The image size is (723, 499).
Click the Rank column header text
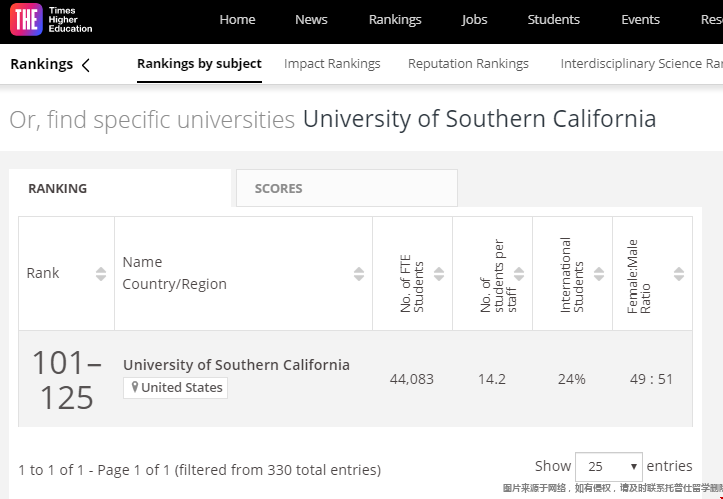pos(43,273)
